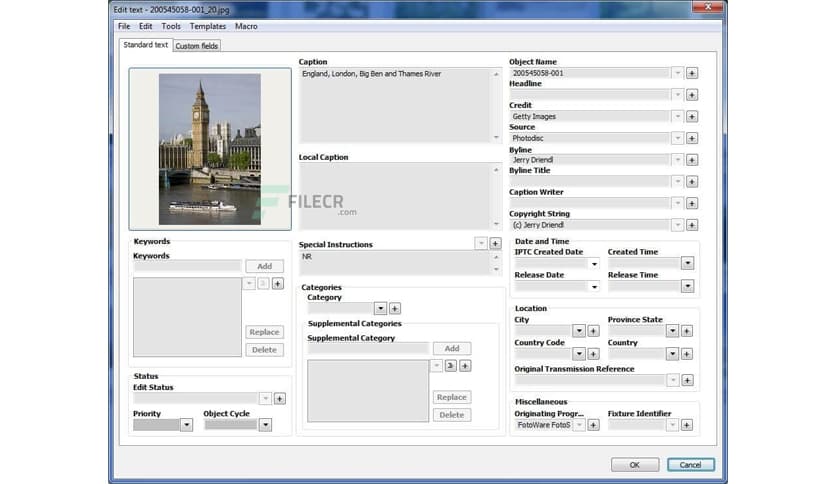The image size is (836, 484).
Task: Click the Cancel button
Action: 690,465
